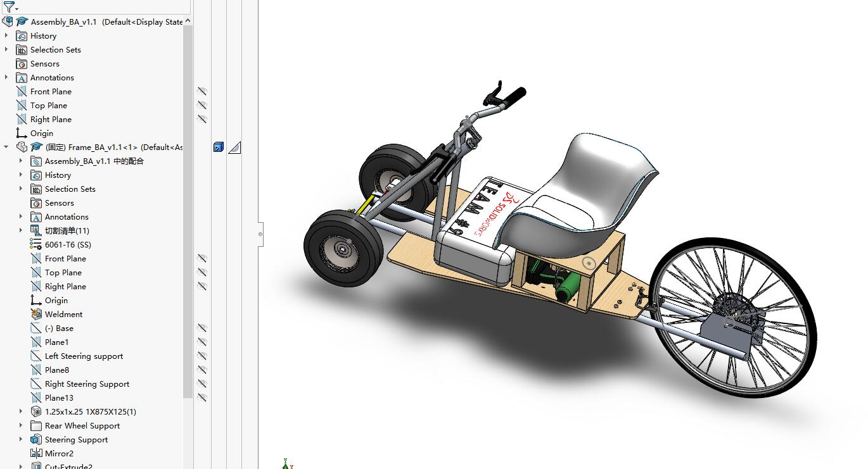Click the scroll-up arrow on the tree panel
Screen dimensions: 868x469
(187, 20)
